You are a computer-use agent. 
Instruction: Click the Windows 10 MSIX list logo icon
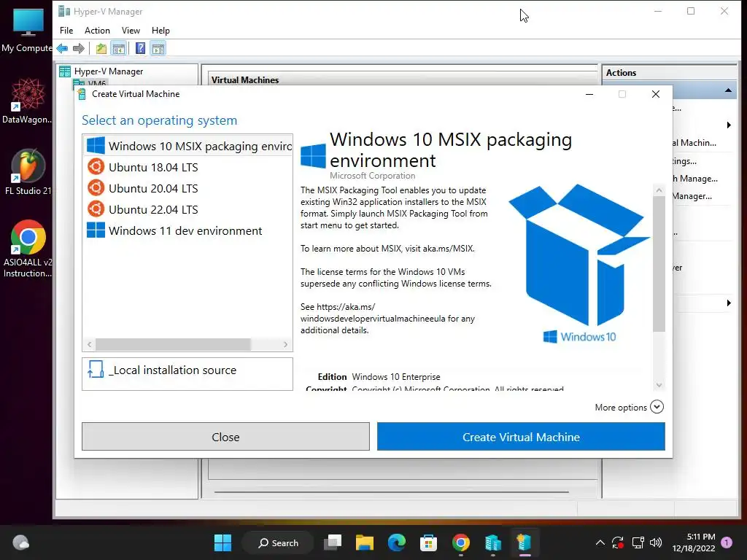[x=96, y=145]
